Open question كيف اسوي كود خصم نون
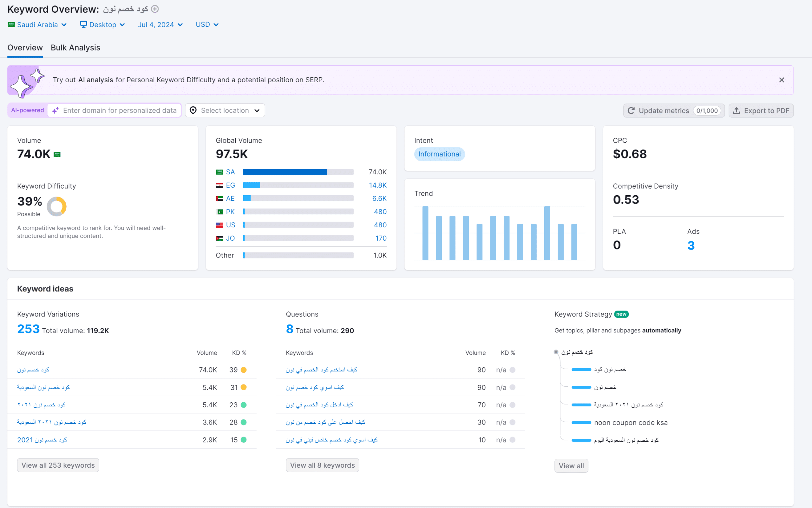 [x=315, y=387]
